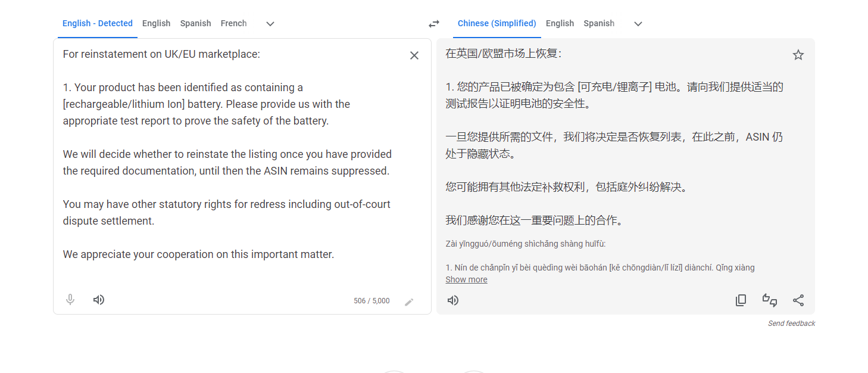
Task: Click the pinyin line 'Zài yīngguó/ōuméng'
Action: [x=526, y=244]
